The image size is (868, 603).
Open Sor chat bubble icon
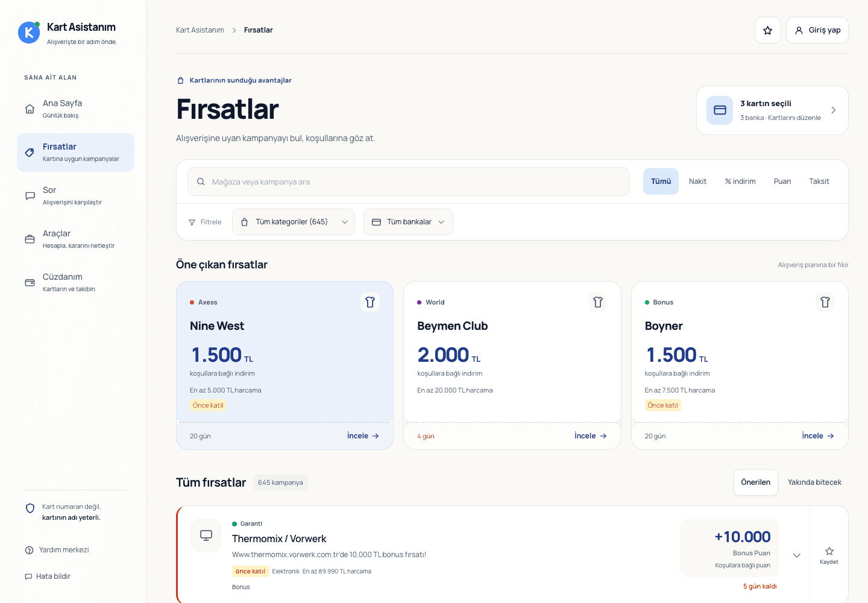tap(30, 196)
